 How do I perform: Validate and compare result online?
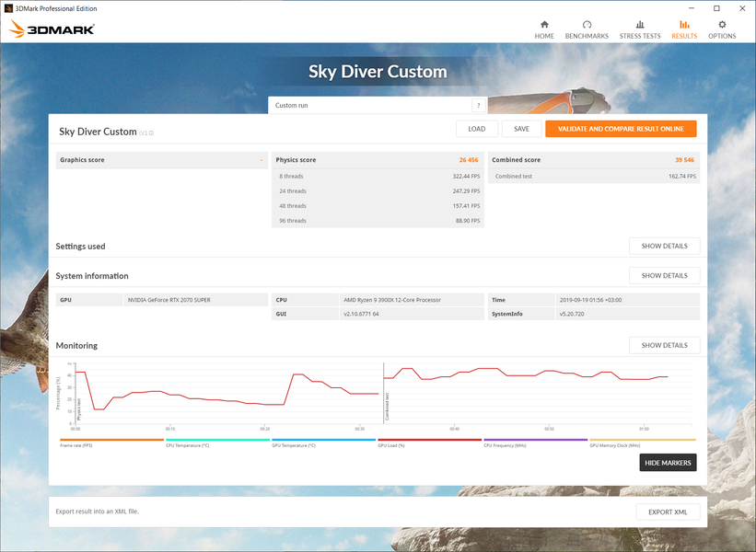tap(621, 129)
